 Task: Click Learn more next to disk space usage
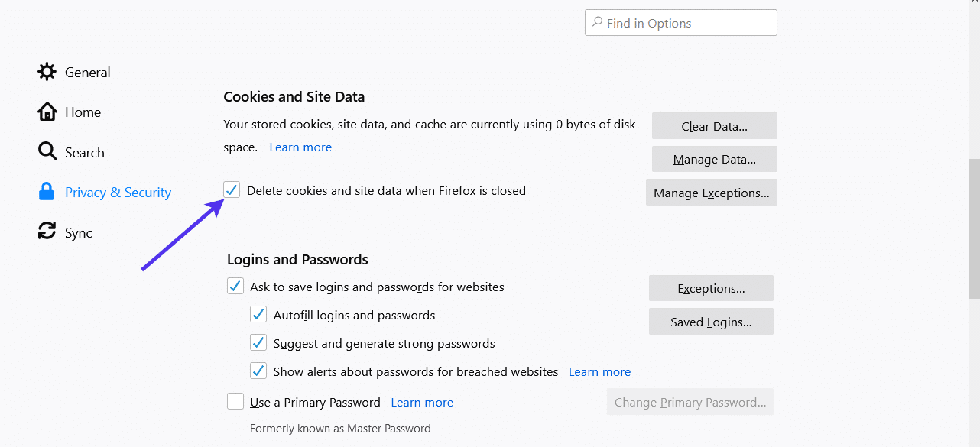click(x=300, y=146)
